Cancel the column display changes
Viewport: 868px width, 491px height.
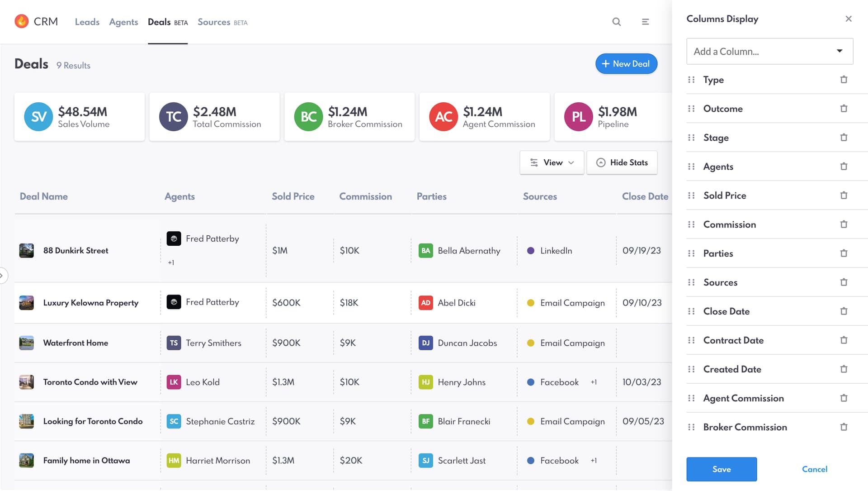tap(815, 469)
